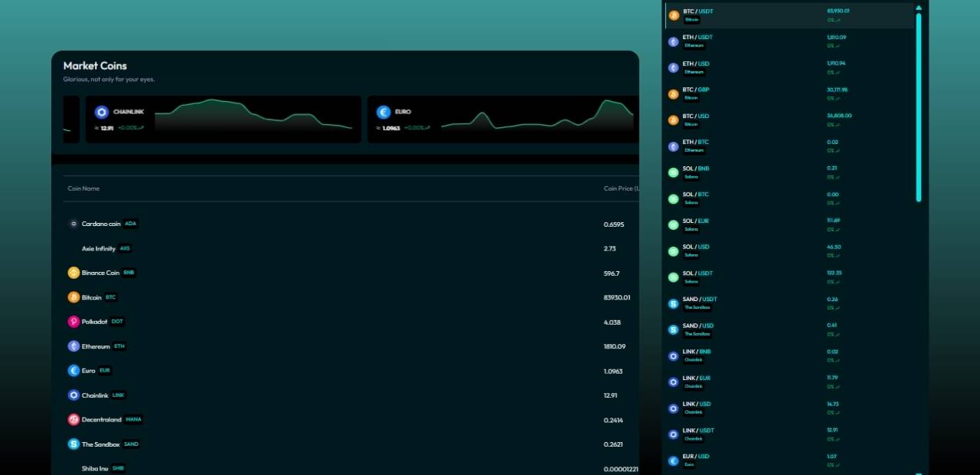Click the Decentraland coin icon
This screenshot has width=980, height=475.
click(73, 420)
